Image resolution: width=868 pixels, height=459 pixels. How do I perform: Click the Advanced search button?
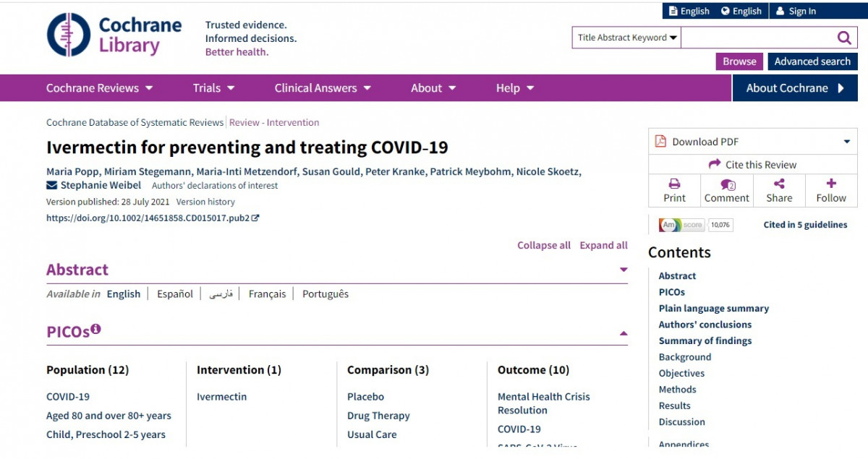(812, 61)
